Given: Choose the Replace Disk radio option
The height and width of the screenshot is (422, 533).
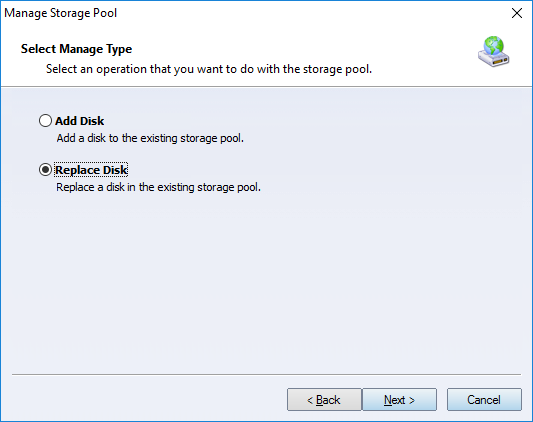Looking at the screenshot, I should pyautogui.click(x=45, y=170).
